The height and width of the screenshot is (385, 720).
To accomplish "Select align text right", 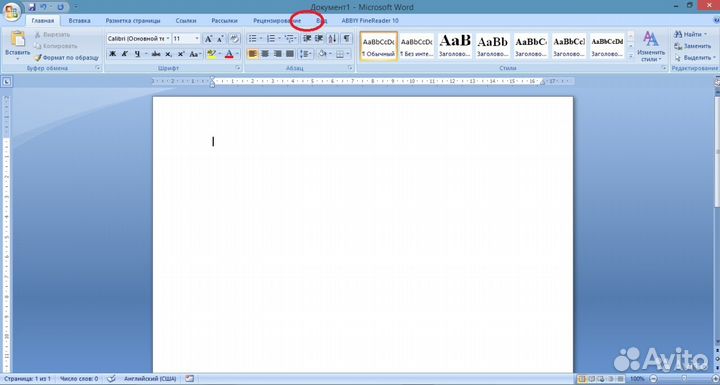I will [x=277, y=54].
